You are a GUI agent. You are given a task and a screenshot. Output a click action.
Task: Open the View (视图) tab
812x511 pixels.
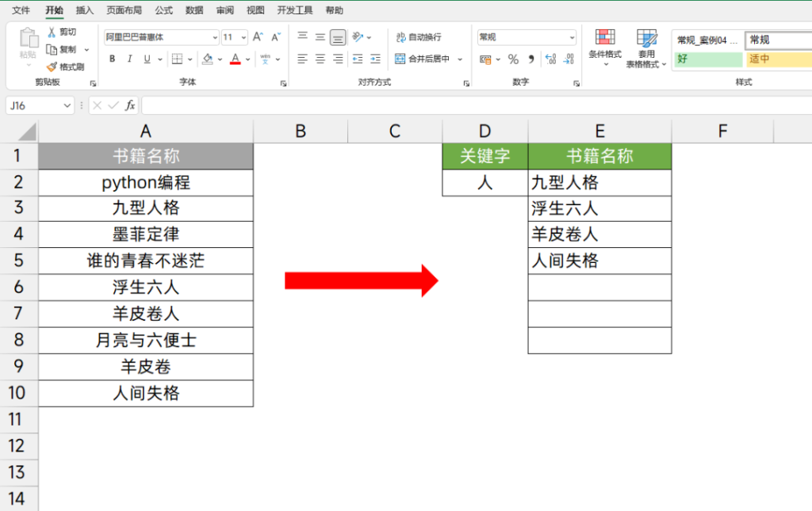pos(255,10)
